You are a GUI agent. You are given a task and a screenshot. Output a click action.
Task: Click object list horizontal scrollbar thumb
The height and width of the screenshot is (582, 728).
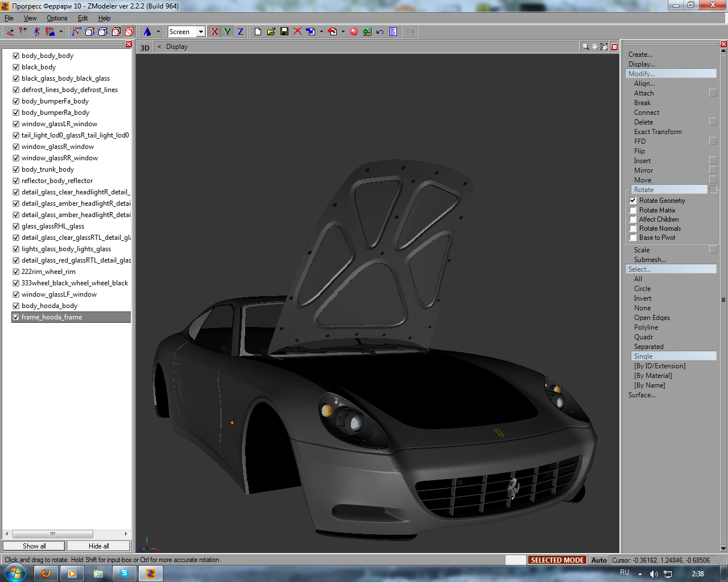point(53,534)
